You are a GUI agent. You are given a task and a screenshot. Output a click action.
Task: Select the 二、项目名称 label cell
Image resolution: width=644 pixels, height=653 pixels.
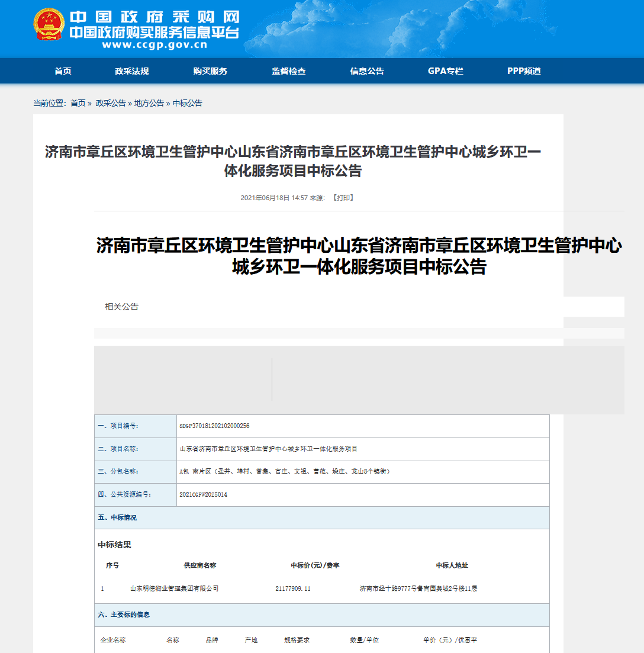(x=136, y=449)
